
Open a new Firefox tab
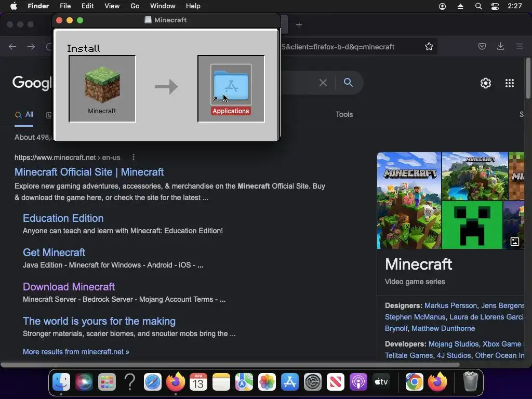[x=299, y=25]
